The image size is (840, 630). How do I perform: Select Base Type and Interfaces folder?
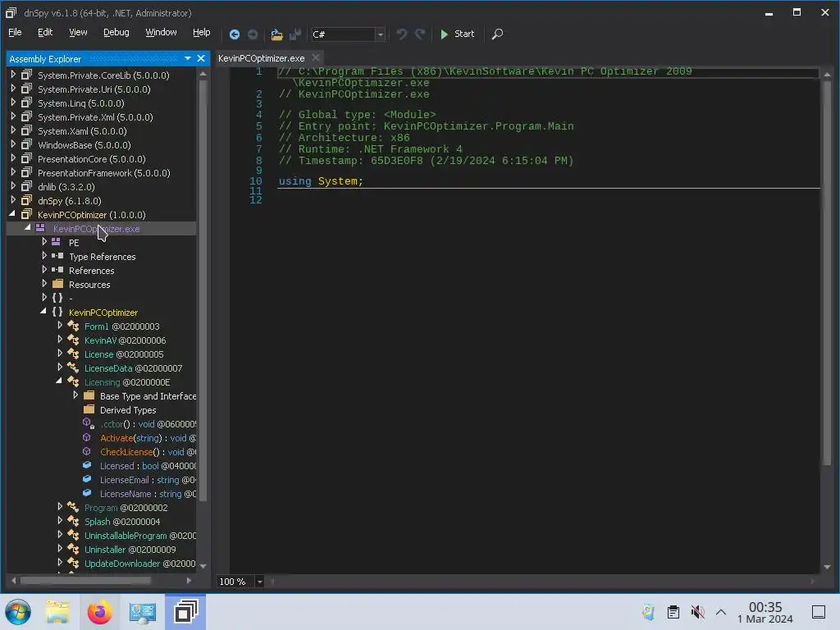click(x=148, y=396)
